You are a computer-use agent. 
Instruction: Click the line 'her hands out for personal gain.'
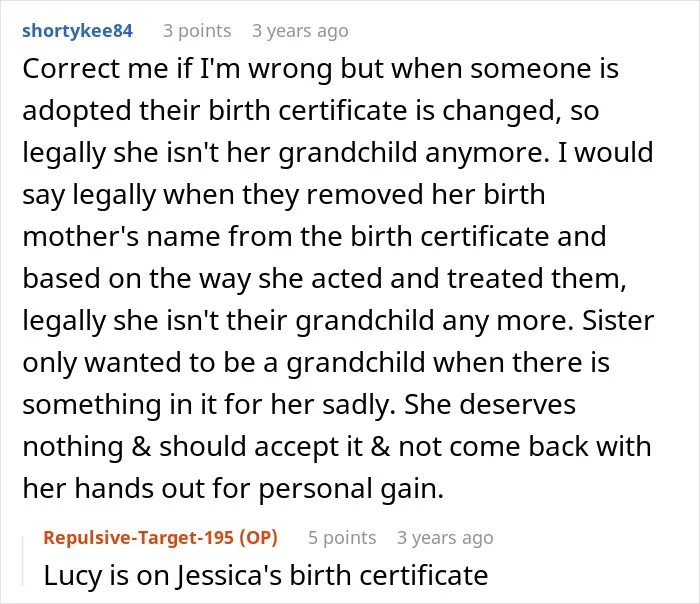(x=233, y=489)
